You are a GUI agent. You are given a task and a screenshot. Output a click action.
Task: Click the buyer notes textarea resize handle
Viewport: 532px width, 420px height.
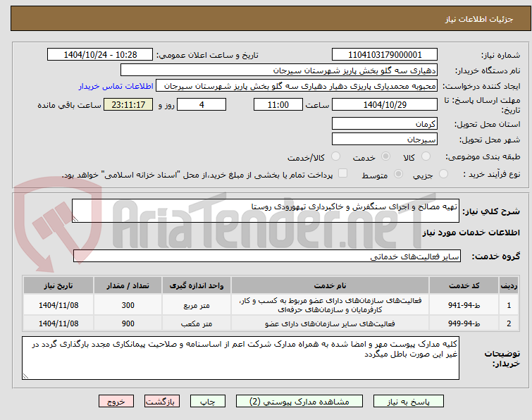pyautogui.click(x=25, y=376)
